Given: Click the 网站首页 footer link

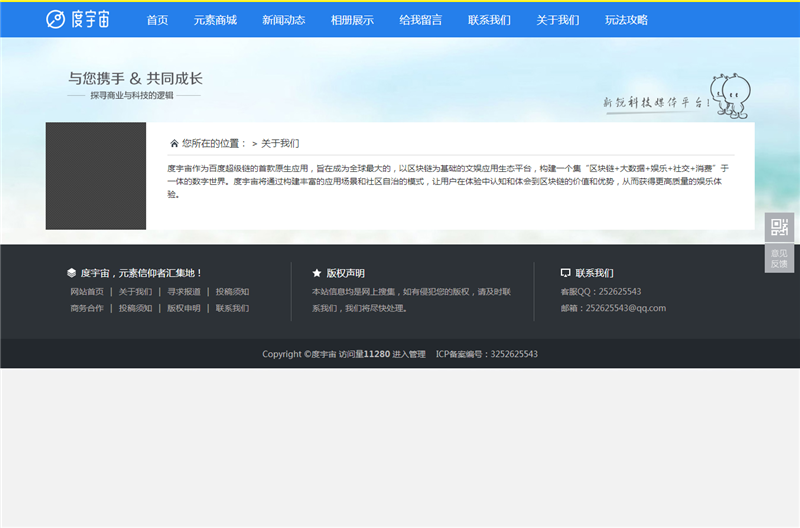Looking at the screenshot, I should pos(87,292).
